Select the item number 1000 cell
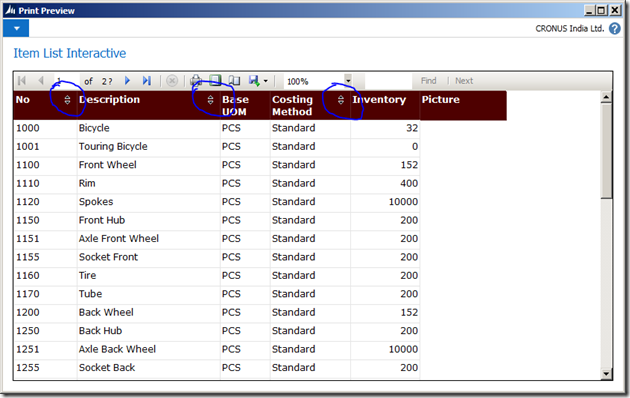630x398 pixels. [45, 129]
